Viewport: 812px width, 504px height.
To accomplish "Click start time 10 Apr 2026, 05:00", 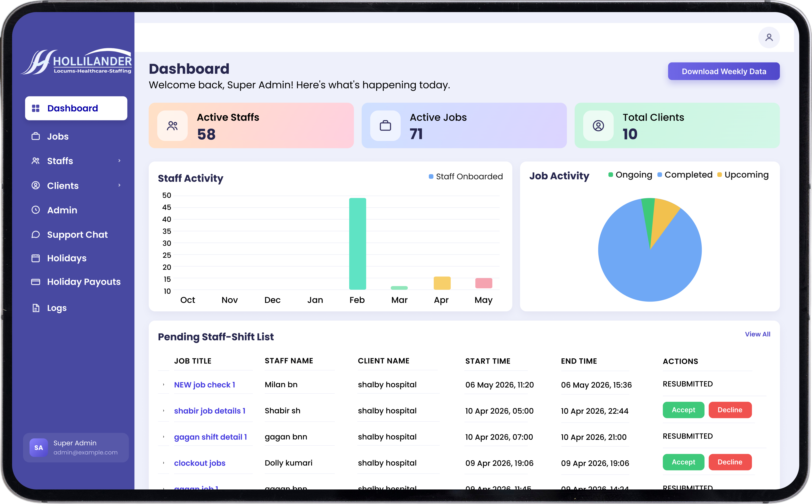I will coord(499,411).
